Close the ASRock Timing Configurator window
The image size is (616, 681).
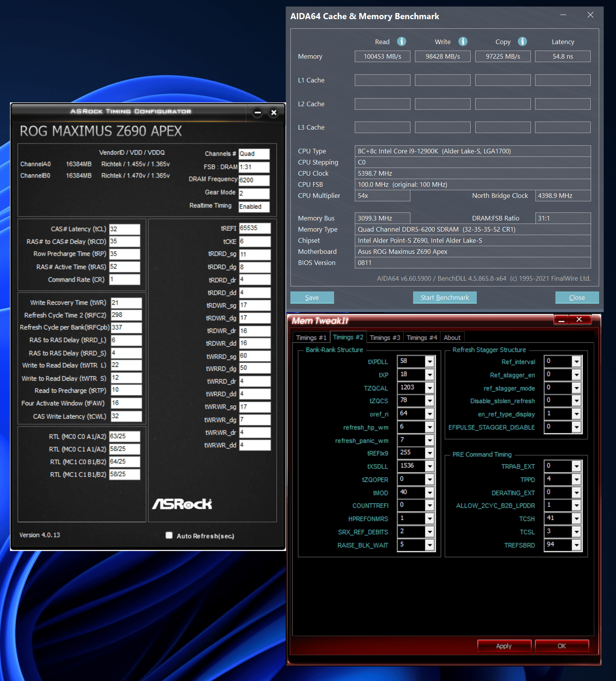pos(273,113)
